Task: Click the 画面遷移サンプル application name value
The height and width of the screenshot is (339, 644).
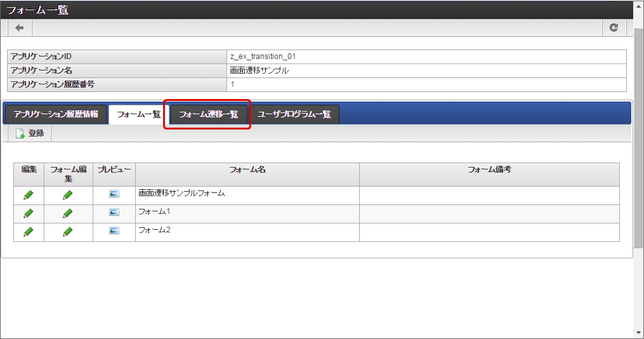Action: point(259,70)
